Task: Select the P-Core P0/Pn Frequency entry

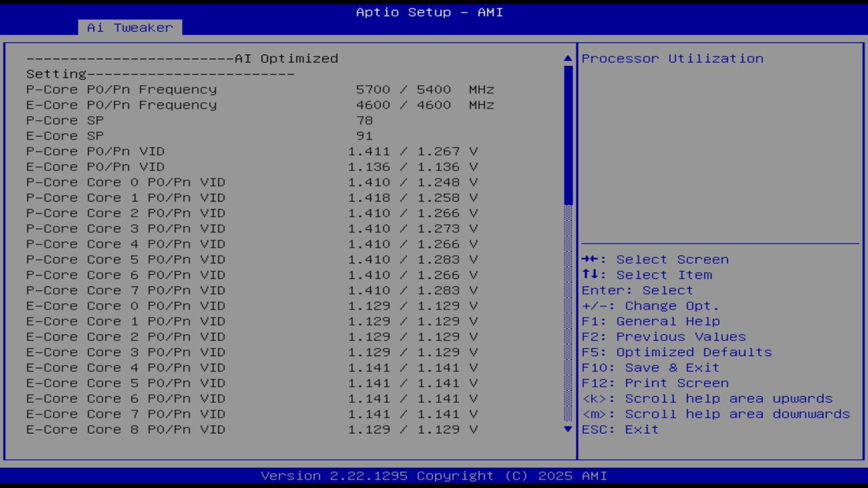Action: tap(122, 89)
